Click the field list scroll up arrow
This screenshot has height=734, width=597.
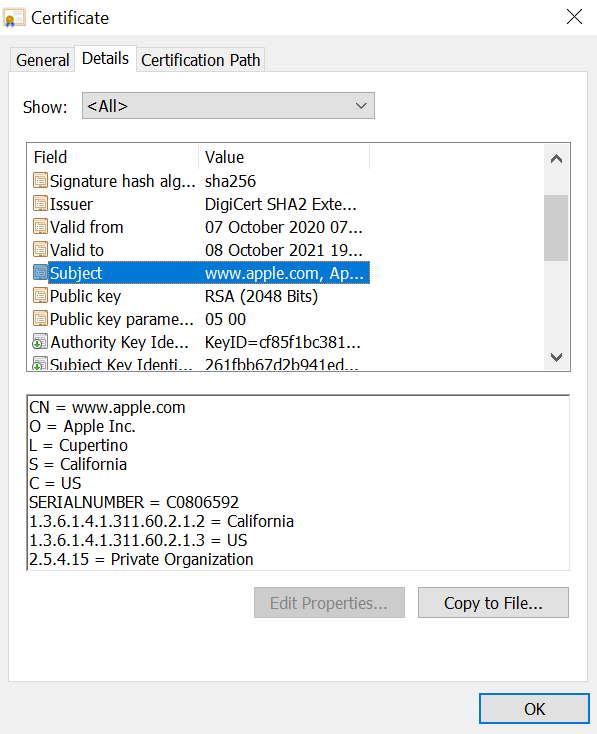click(556, 159)
